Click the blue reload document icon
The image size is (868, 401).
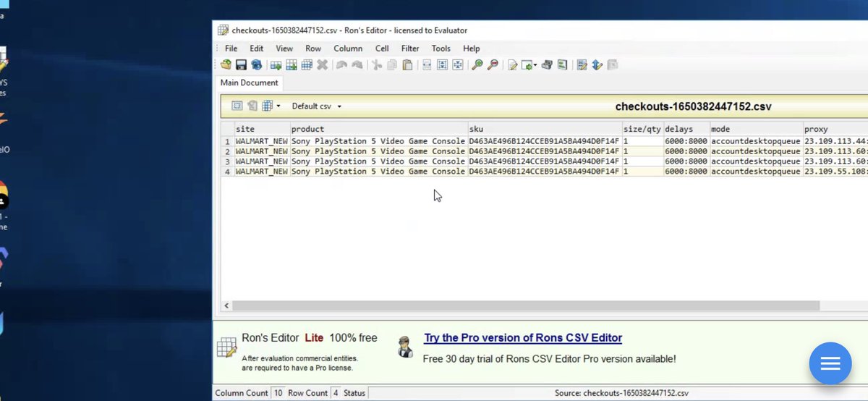coord(256,64)
